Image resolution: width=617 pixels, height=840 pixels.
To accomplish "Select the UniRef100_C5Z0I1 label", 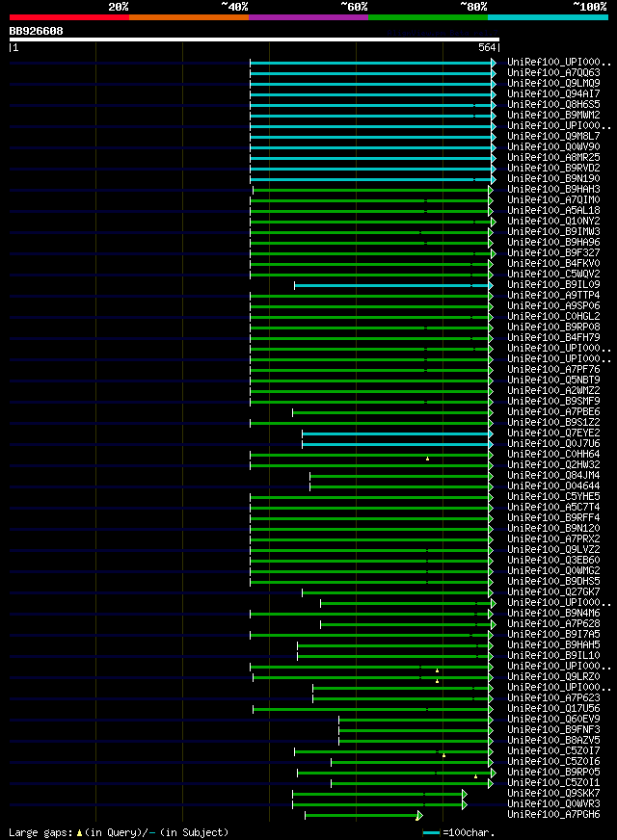I will [553, 782].
